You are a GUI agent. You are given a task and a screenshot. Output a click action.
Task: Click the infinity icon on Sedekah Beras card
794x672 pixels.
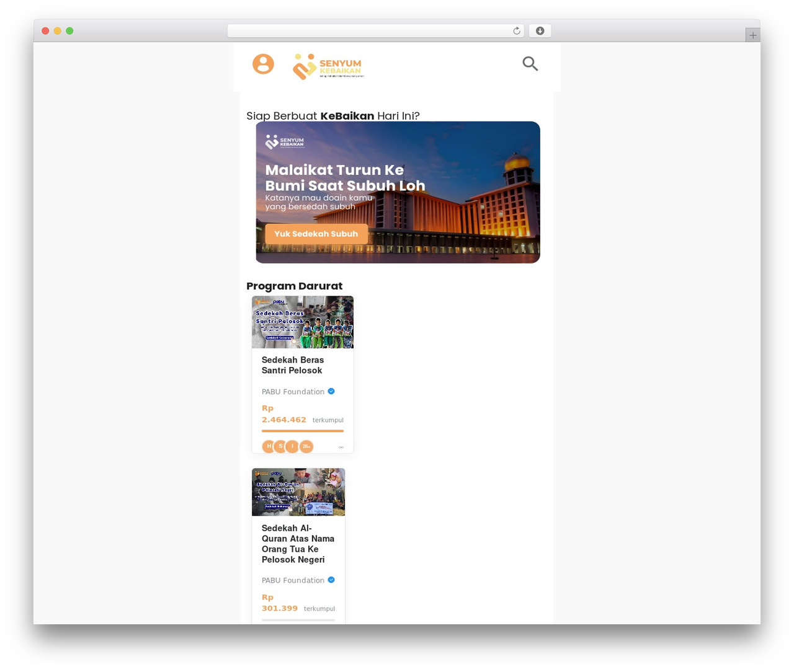coord(341,447)
